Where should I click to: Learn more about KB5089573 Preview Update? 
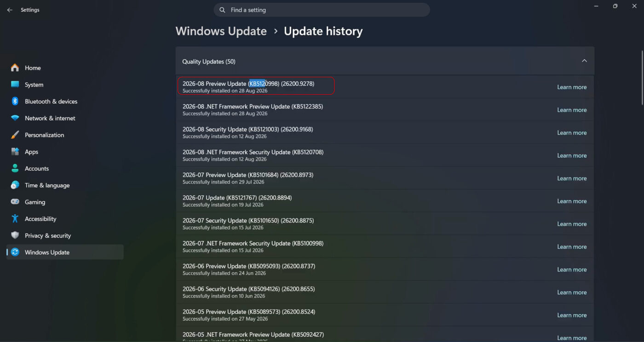tap(572, 315)
